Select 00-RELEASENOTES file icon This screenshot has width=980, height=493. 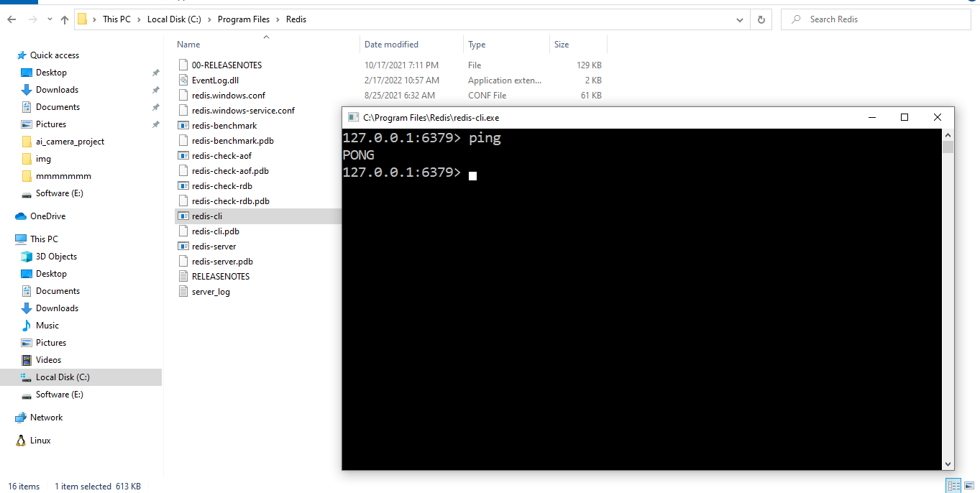point(183,65)
